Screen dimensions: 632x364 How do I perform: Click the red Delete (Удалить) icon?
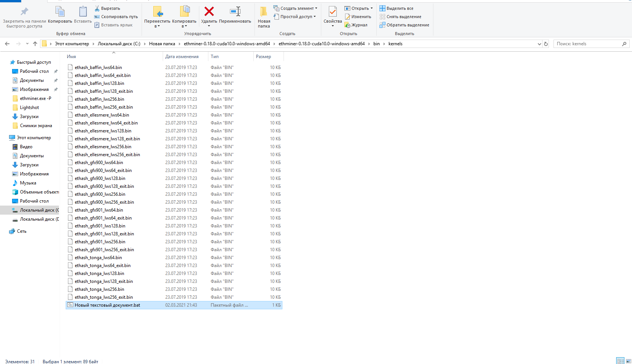(209, 12)
